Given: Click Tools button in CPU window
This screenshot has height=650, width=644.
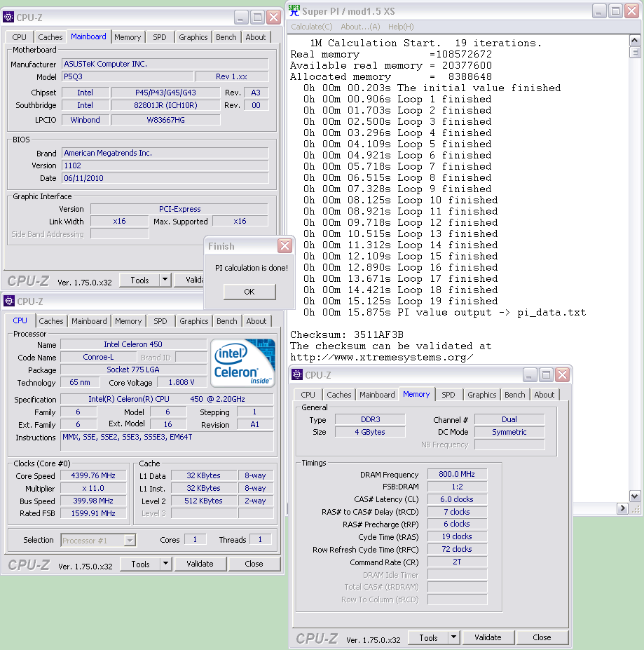Looking at the screenshot, I should coord(140,564).
